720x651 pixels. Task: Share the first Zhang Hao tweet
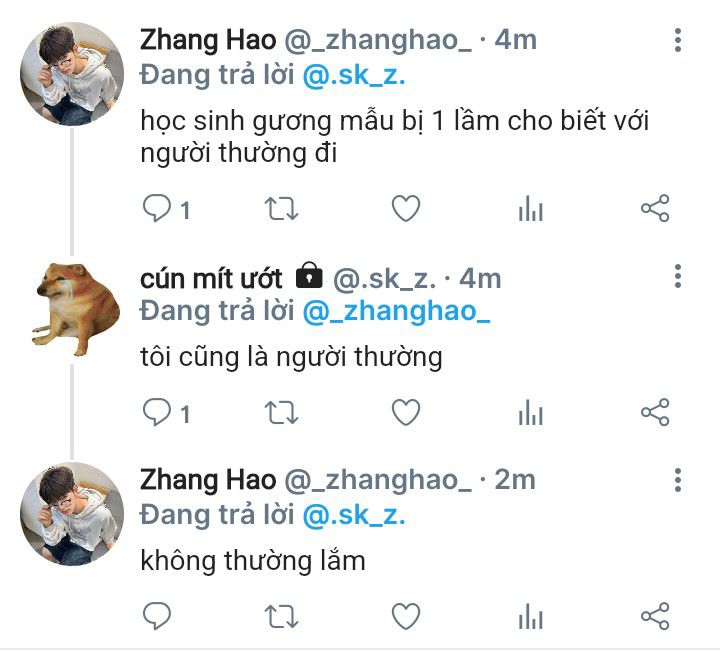point(655,208)
